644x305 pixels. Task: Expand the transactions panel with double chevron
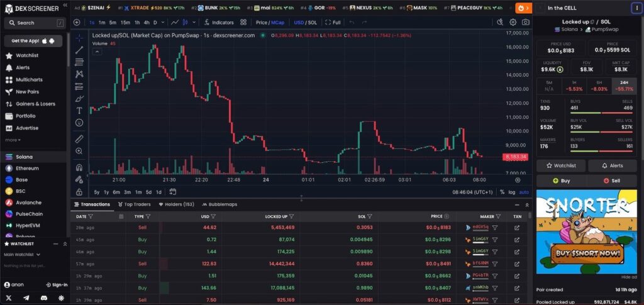click(527, 204)
